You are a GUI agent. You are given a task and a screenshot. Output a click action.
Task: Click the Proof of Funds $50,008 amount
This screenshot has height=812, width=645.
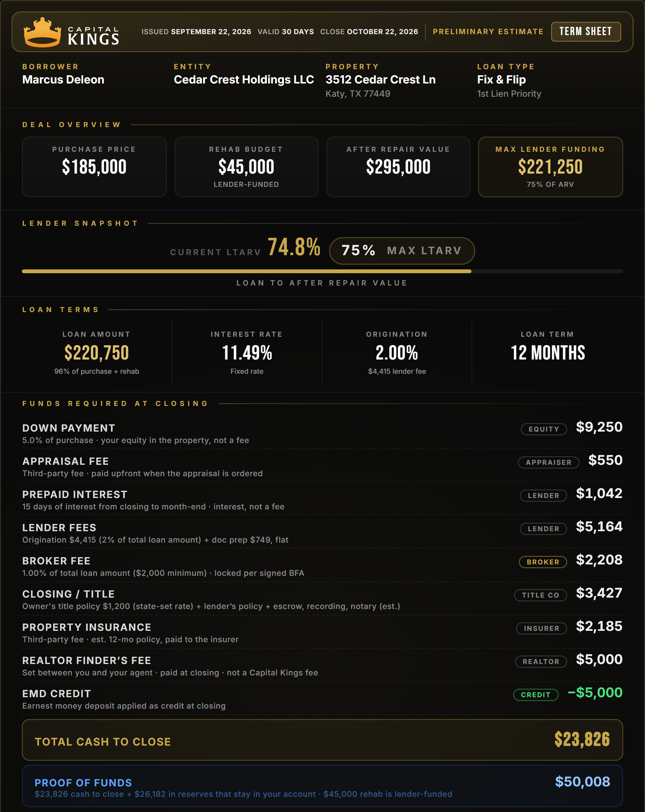(x=582, y=782)
